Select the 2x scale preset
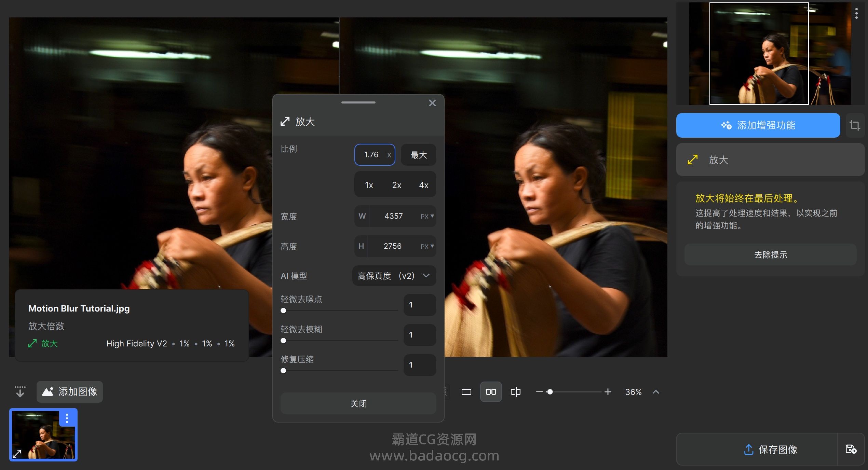Viewport: 868px width, 470px height. coord(396,185)
